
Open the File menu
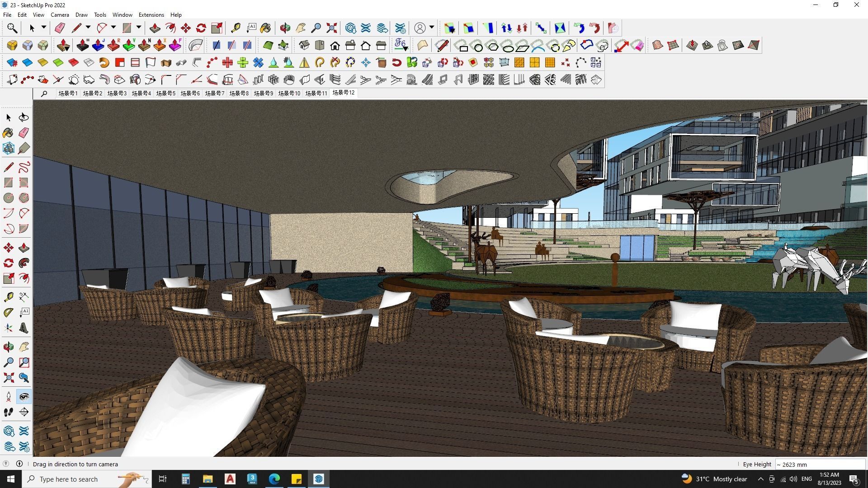click(x=7, y=14)
